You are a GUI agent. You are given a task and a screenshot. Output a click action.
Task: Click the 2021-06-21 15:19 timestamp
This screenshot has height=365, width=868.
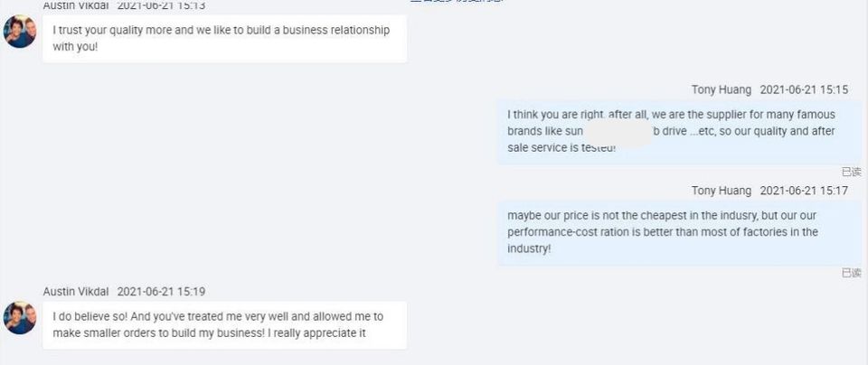(x=161, y=292)
